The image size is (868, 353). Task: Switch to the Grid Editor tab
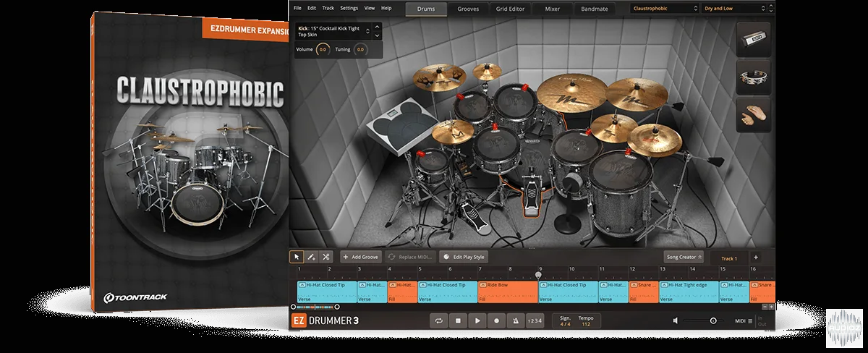[511, 9]
